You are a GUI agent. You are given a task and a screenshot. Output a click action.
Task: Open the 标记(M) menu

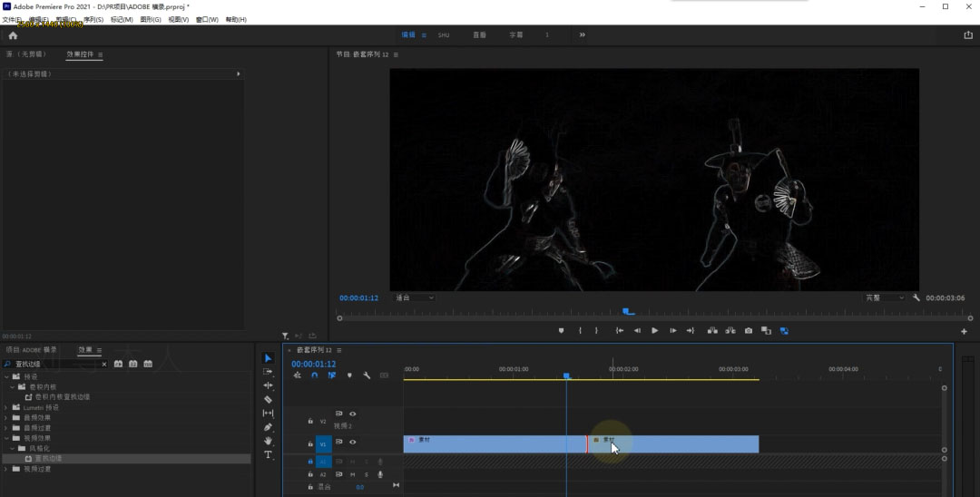click(122, 19)
